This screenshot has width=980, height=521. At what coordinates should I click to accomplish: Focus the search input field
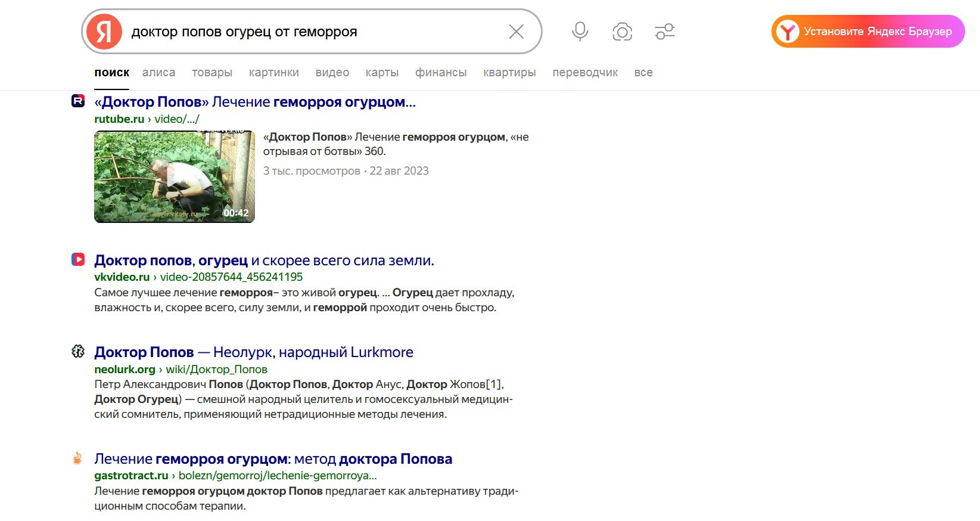[313, 32]
